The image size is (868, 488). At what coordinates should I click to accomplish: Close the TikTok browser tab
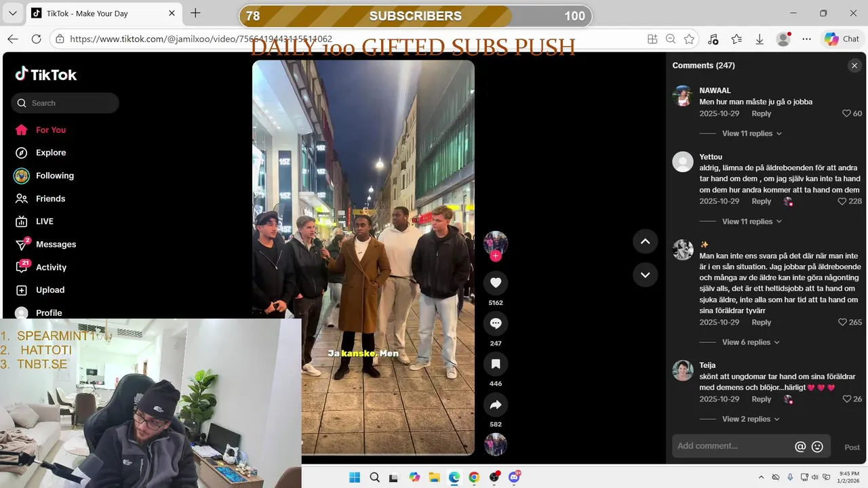coord(172,13)
